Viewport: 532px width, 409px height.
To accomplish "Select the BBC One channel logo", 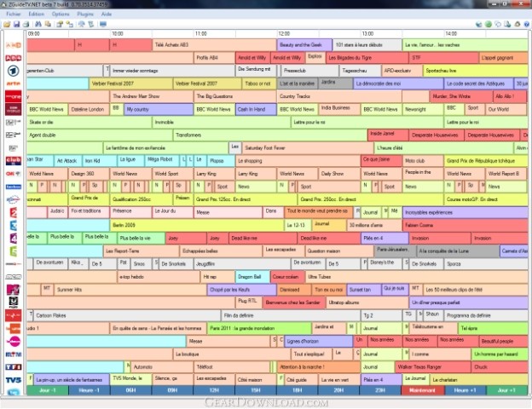I will tap(14, 96).
